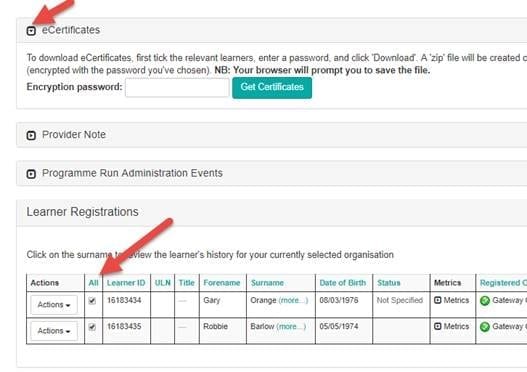The image size is (527, 372).
Task: Expand Metrics plus icon for Robbie Barlow
Action: pos(437,326)
